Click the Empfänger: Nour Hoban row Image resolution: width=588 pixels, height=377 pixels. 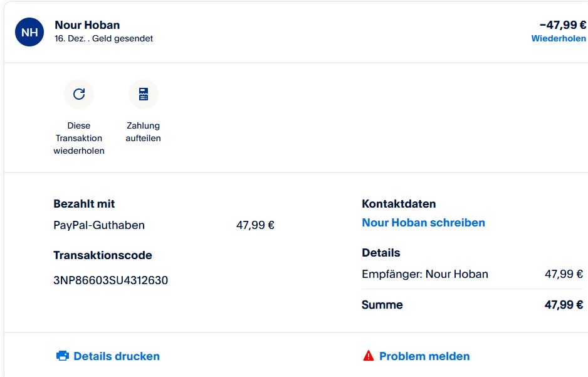[425, 274]
